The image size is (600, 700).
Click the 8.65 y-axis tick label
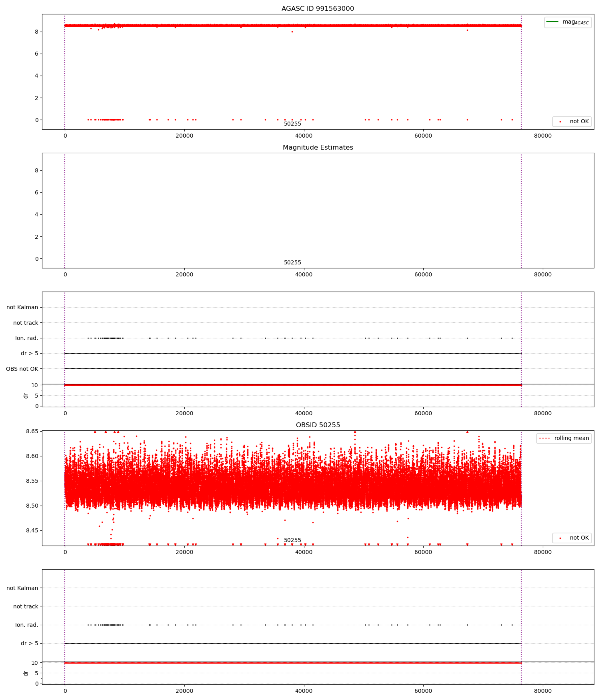pos(32,431)
